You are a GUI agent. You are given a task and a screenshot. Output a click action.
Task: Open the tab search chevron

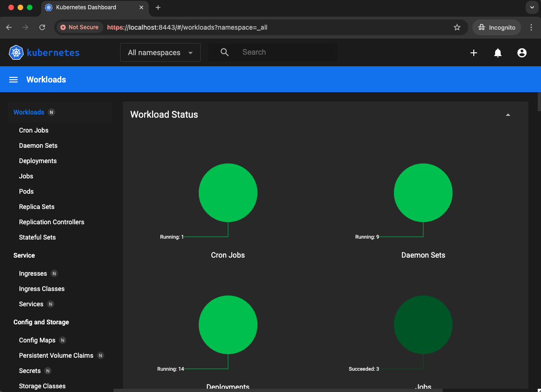[x=532, y=7]
